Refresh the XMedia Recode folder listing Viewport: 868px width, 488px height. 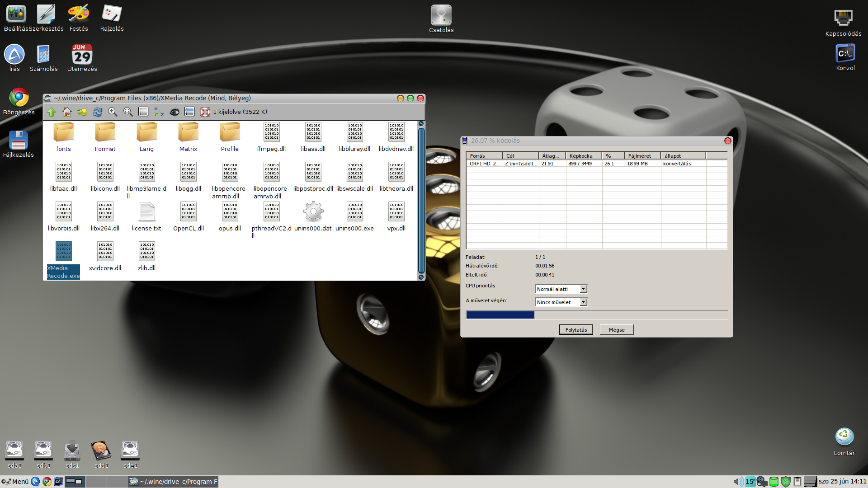(98, 112)
